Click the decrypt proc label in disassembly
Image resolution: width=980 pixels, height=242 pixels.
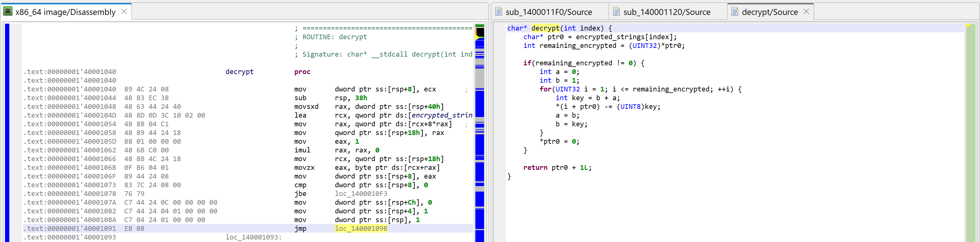pyautogui.click(x=240, y=72)
